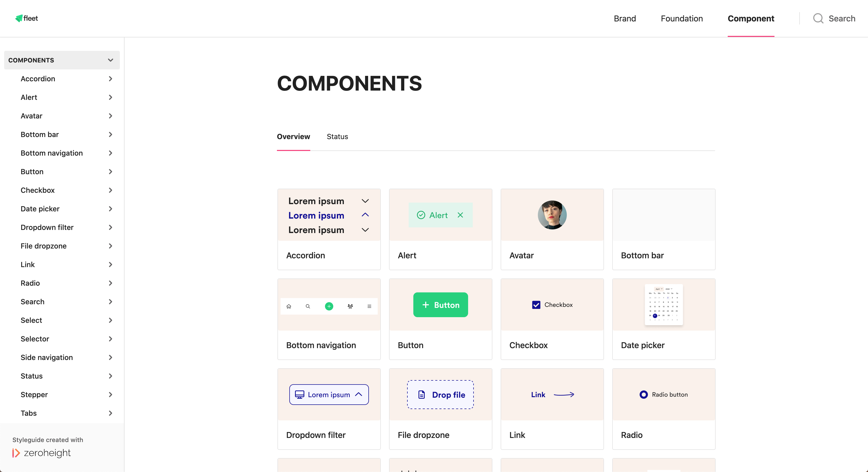
Task: Click the people icon in Bottom navigation preview
Action: (350, 306)
